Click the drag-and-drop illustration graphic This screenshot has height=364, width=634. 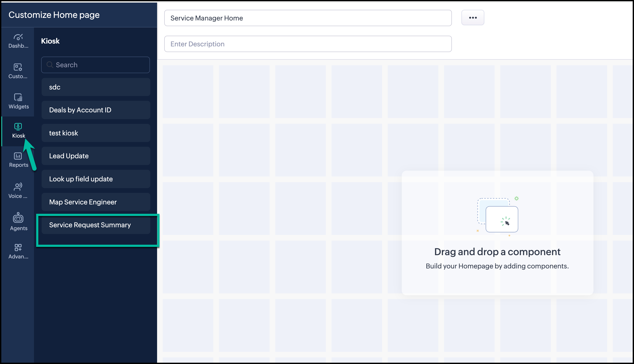click(498, 216)
